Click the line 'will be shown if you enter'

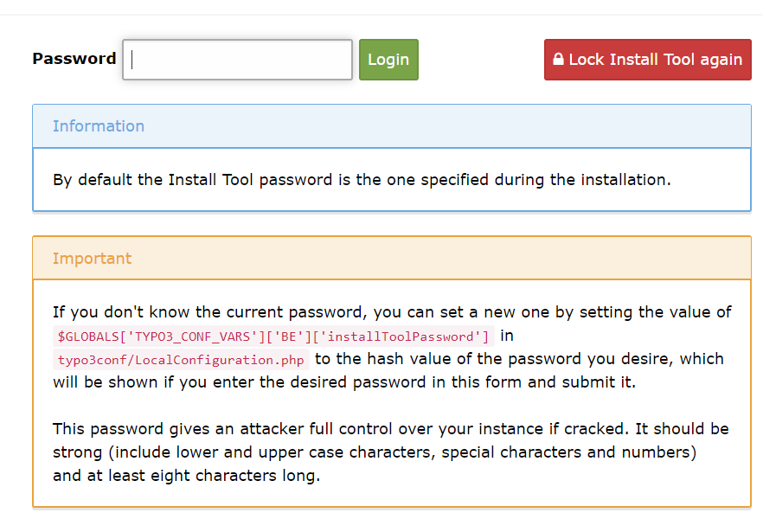pyautogui.click(x=343, y=382)
